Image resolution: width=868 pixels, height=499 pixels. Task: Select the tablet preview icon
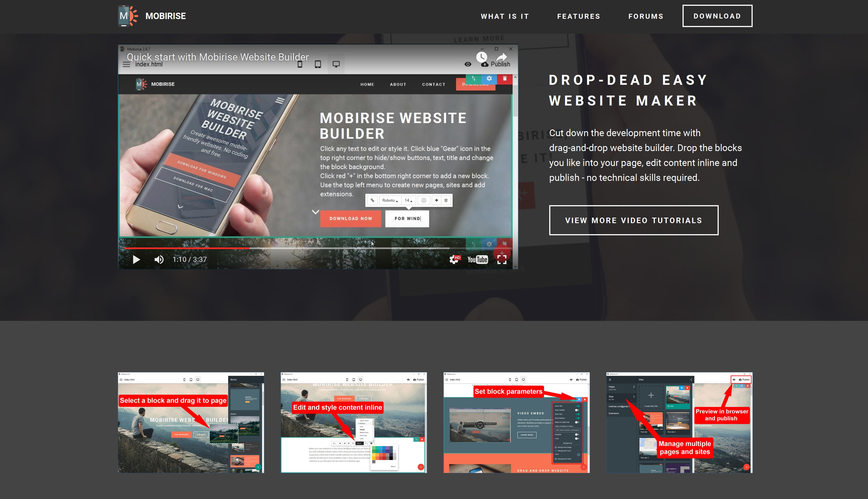coord(318,64)
